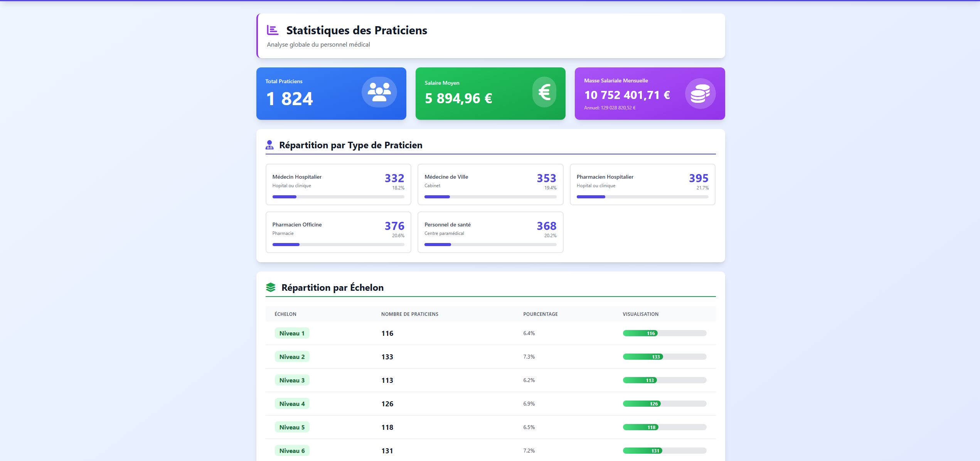
Task: Select the Niveau 3 badge
Action: click(292, 380)
